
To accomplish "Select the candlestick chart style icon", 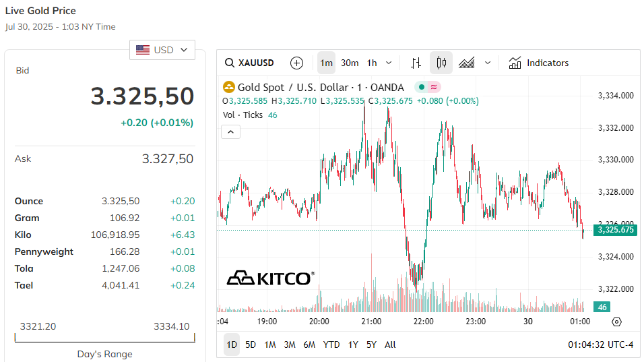I will click(x=441, y=63).
